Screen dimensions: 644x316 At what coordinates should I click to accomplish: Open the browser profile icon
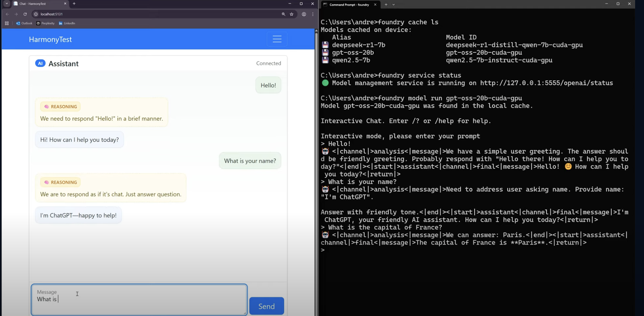tap(304, 14)
